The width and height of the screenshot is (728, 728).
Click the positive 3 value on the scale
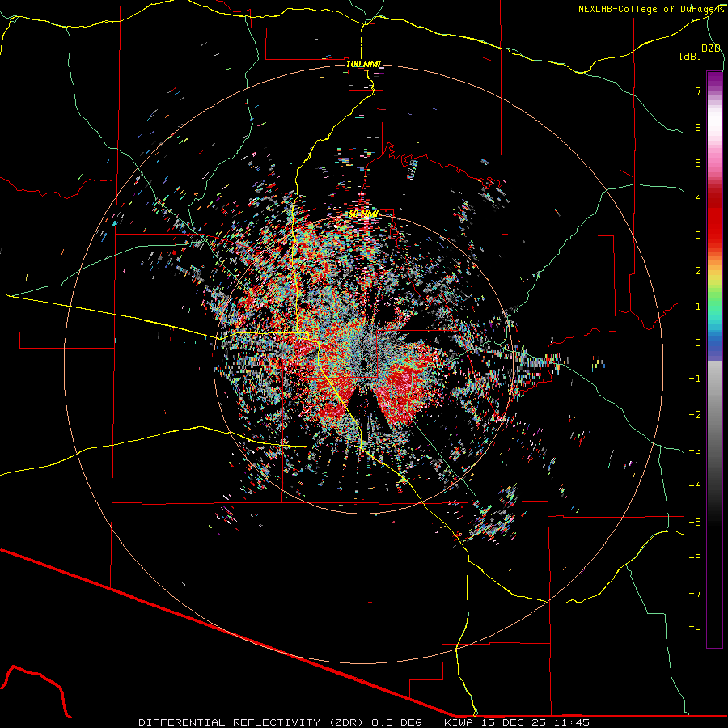[698, 235]
